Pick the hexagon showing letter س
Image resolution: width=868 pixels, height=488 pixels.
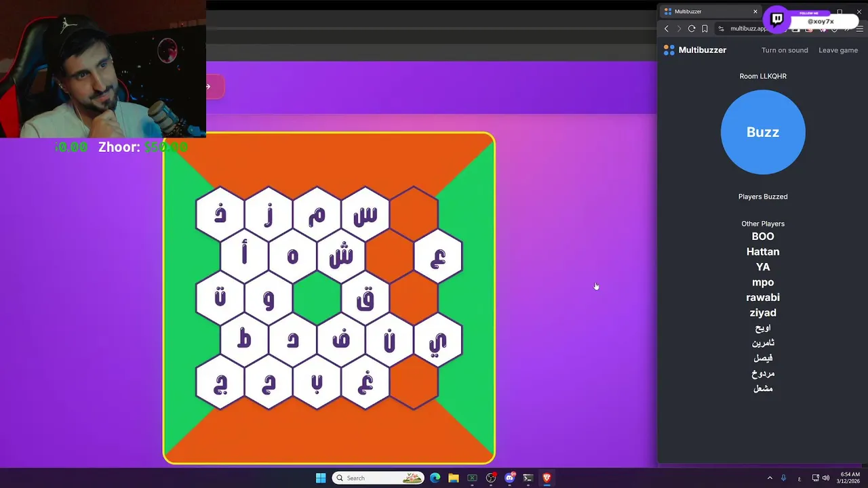(x=366, y=215)
